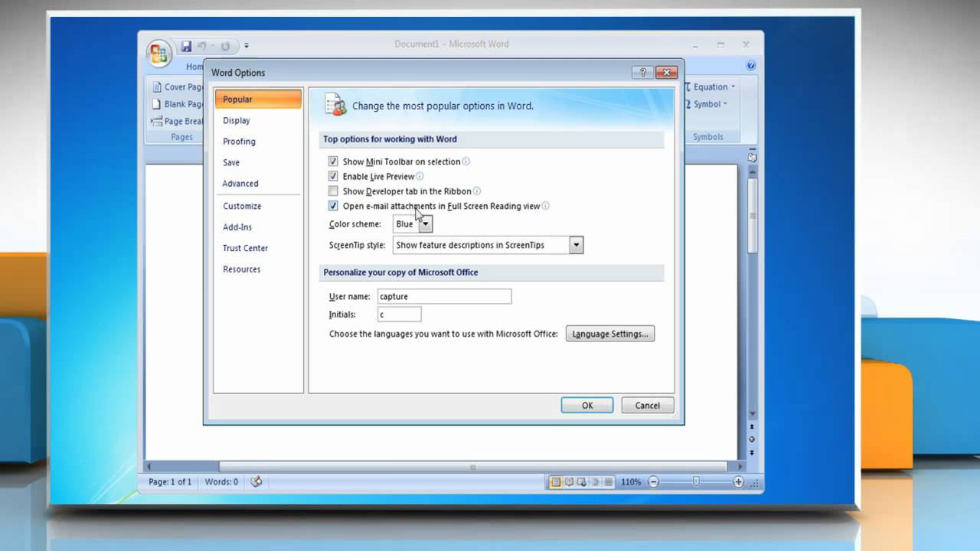Open the Advanced options category

click(258, 184)
